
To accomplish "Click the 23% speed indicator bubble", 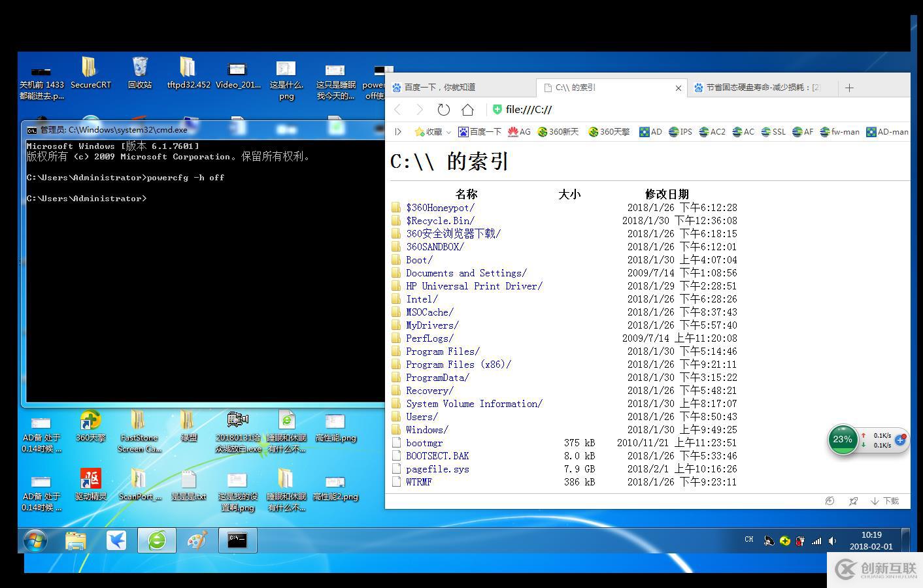I will tap(843, 440).
